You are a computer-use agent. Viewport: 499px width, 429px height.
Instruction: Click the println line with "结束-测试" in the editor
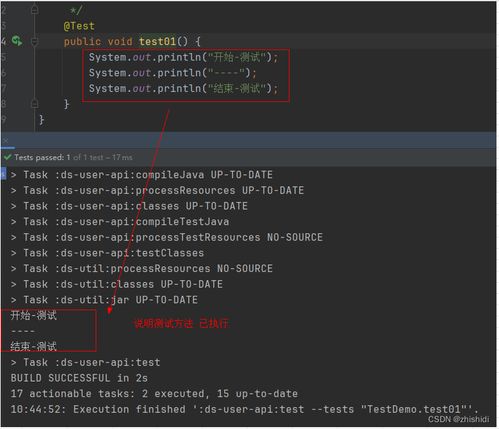[183, 88]
